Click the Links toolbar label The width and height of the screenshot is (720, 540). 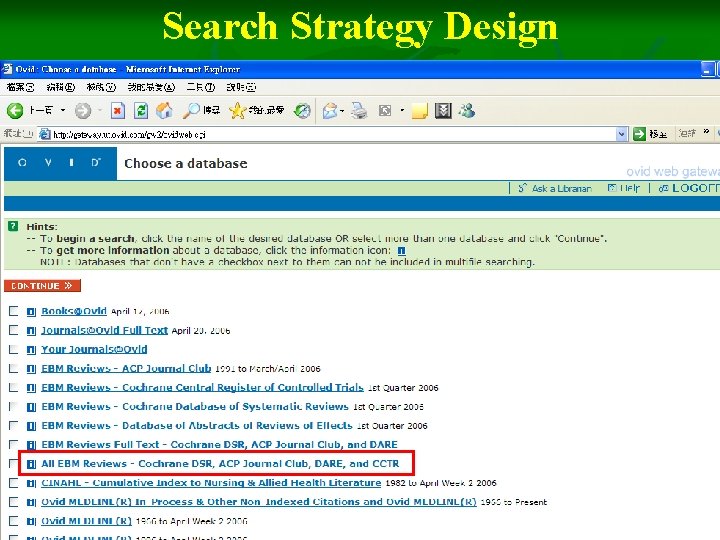(x=687, y=134)
